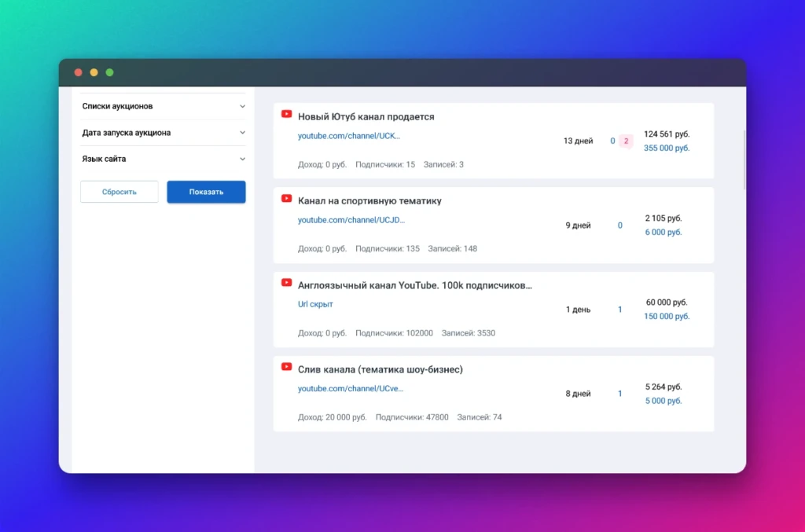Click the "2 105 руб." price
This screenshot has height=532, width=805.
[663, 218]
